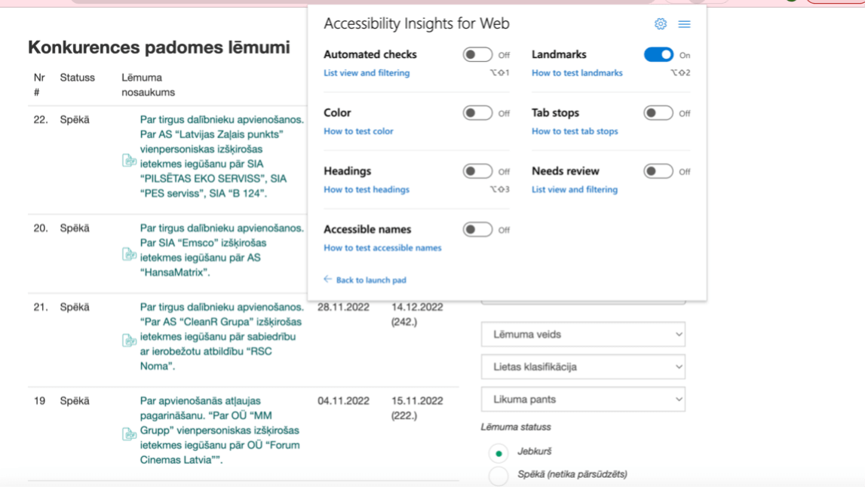Open How to test landmarks link
The width and height of the screenshot is (868, 490).
(577, 73)
